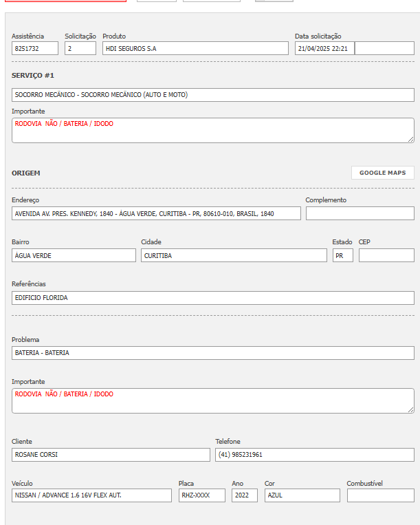Click the Assistência number field
Viewport: 420px width, 525px height.
tap(35, 49)
